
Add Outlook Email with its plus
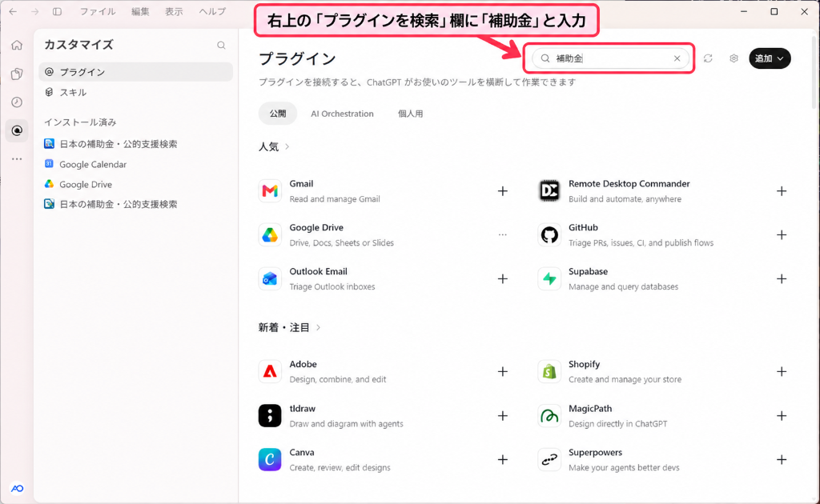click(x=503, y=279)
